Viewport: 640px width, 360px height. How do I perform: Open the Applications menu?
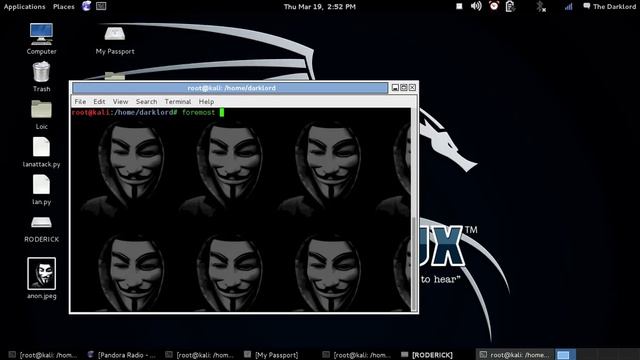[24, 7]
